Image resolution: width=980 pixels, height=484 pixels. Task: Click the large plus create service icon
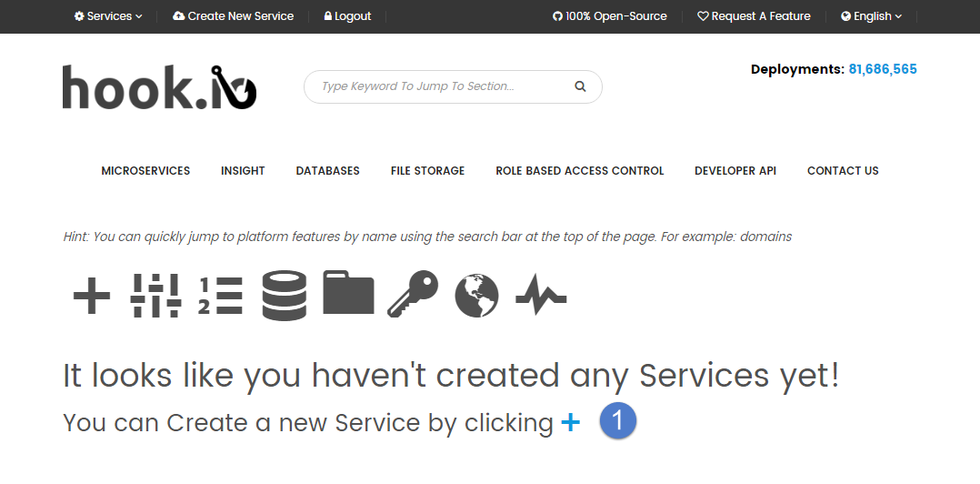pyautogui.click(x=92, y=296)
